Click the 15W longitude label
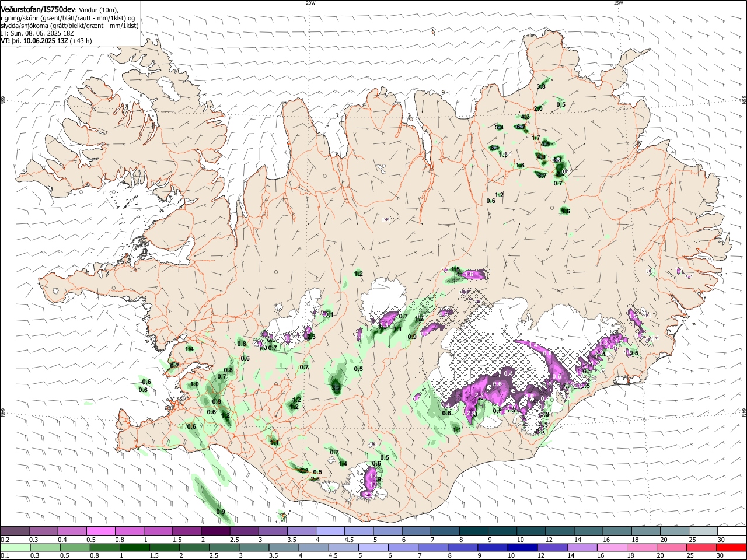 pos(618,3)
